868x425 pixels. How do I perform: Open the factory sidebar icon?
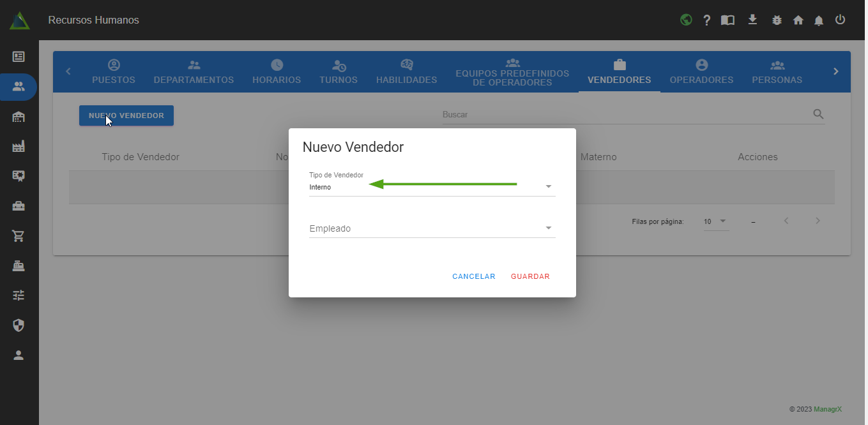pos(19,147)
